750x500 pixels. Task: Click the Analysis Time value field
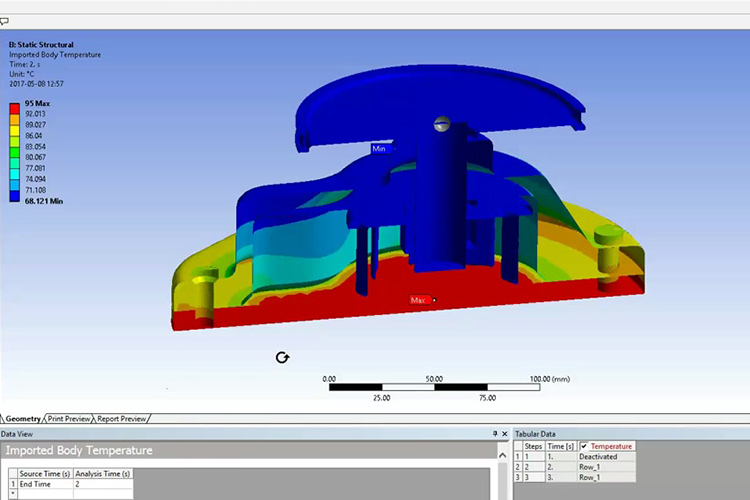pos(101,483)
